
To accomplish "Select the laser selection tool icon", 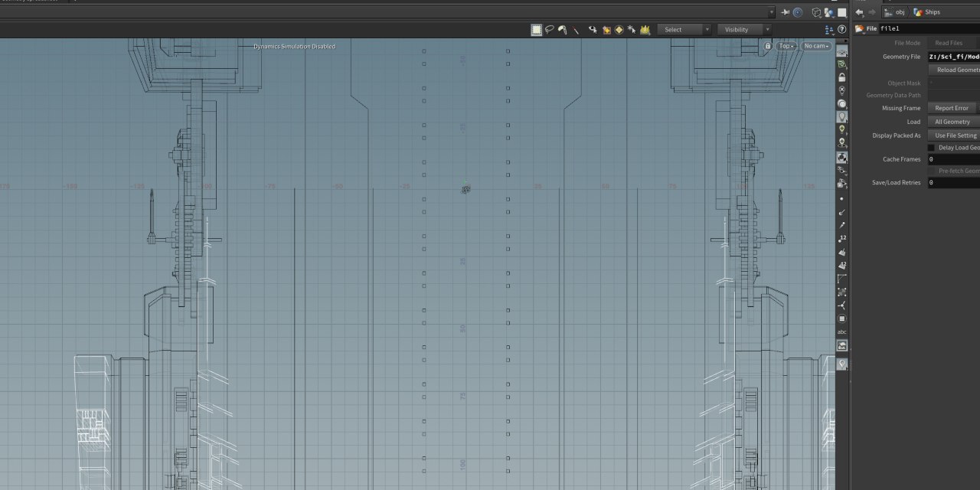I will (576, 30).
